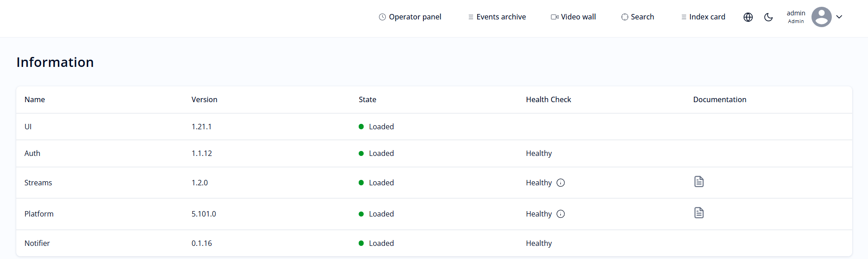Viewport: 868px width, 259px height.
Task: Open the Events archive menu
Action: tap(497, 17)
